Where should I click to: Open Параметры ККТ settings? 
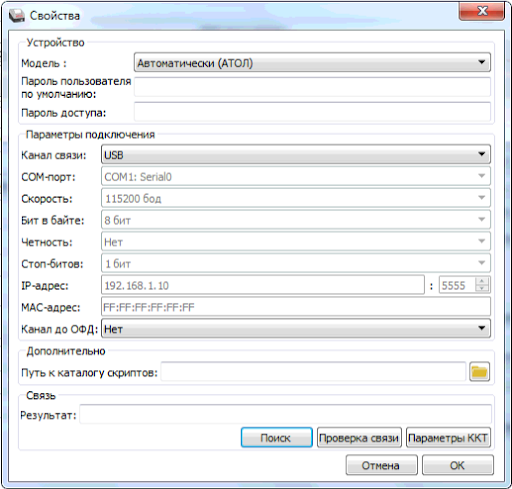(448, 438)
